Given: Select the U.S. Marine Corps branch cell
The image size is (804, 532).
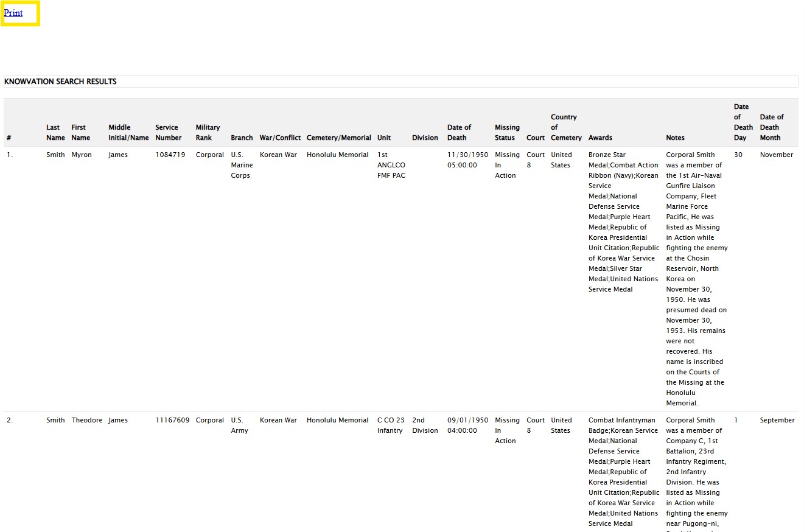Looking at the screenshot, I should point(242,165).
